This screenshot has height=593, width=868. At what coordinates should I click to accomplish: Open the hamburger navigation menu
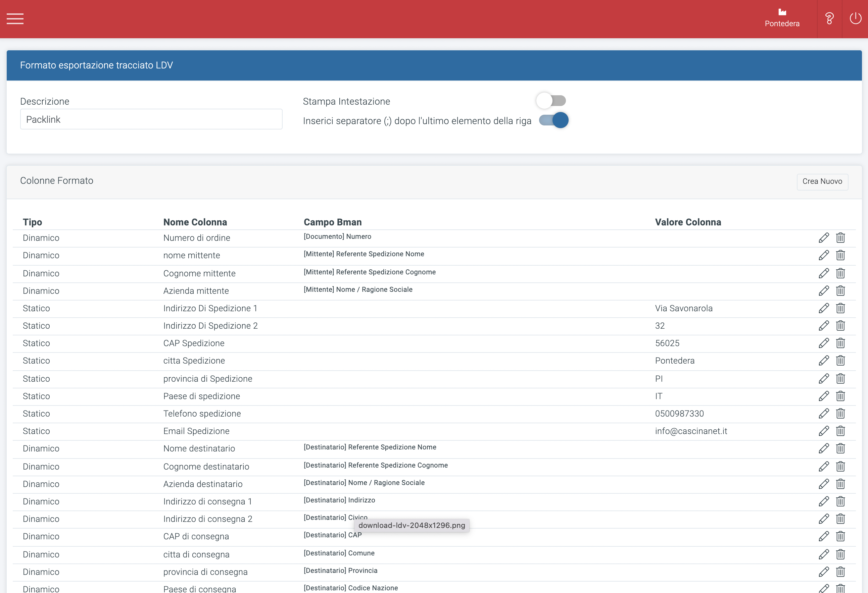[15, 19]
